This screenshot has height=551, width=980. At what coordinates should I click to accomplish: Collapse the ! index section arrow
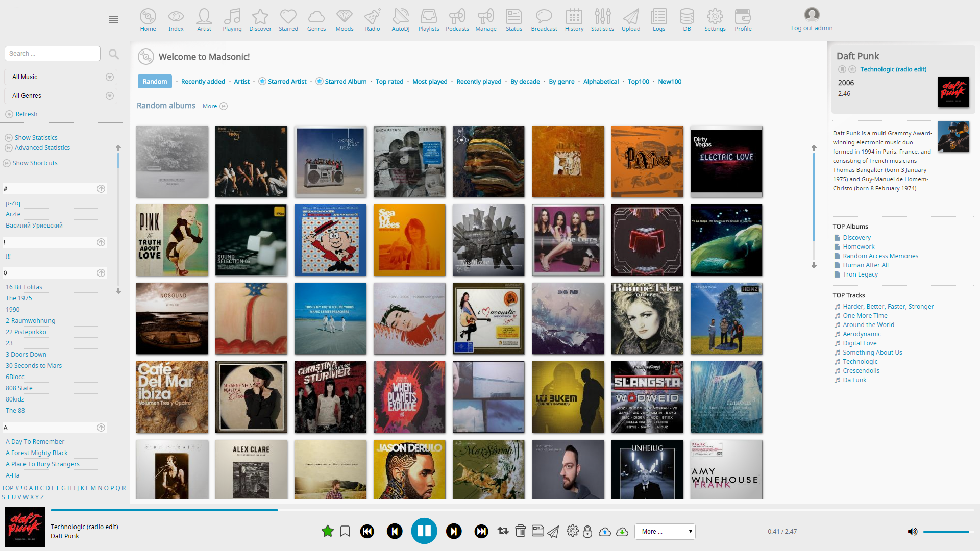click(x=101, y=242)
